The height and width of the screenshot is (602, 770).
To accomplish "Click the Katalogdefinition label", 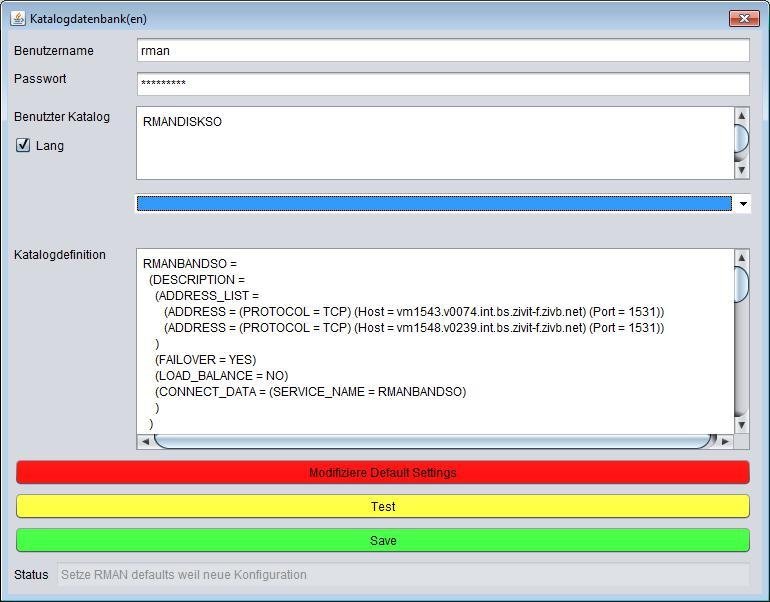I will point(60,255).
